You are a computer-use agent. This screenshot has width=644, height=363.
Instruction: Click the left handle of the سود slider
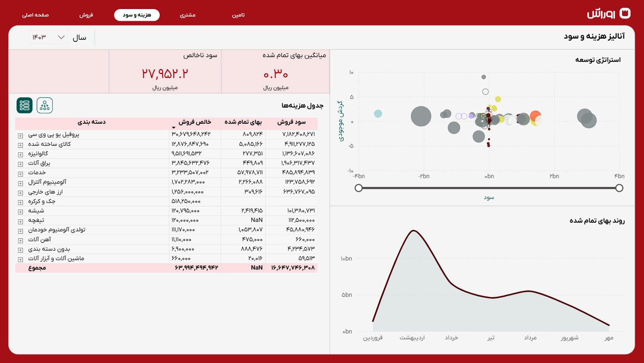(x=358, y=188)
